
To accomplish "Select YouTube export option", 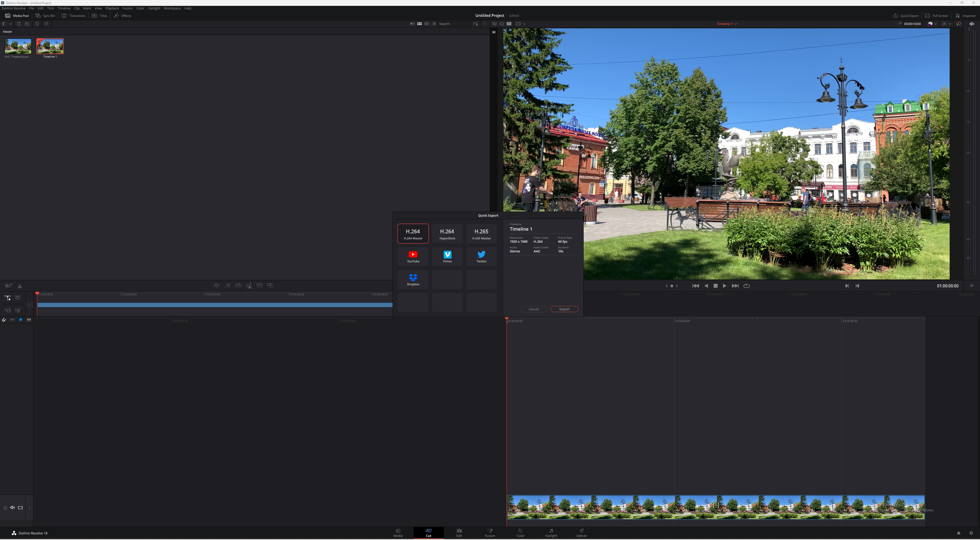I will pos(413,256).
